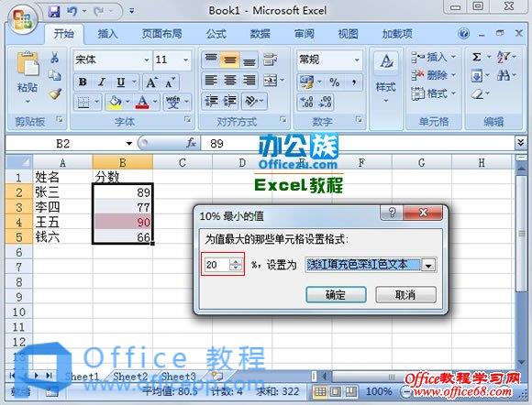Image resolution: width=532 pixels, height=405 pixels.
Task: Toggle wrap text
Action: point(270,60)
